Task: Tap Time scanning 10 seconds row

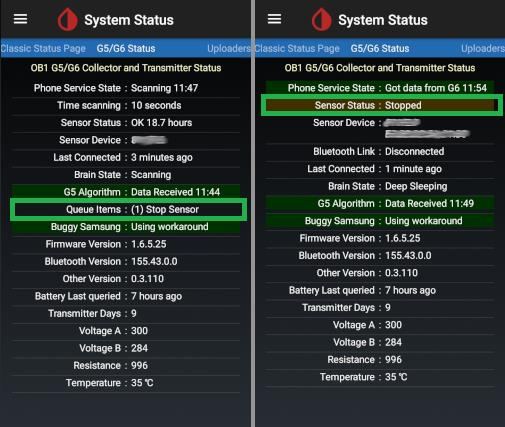Action: [126, 105]
